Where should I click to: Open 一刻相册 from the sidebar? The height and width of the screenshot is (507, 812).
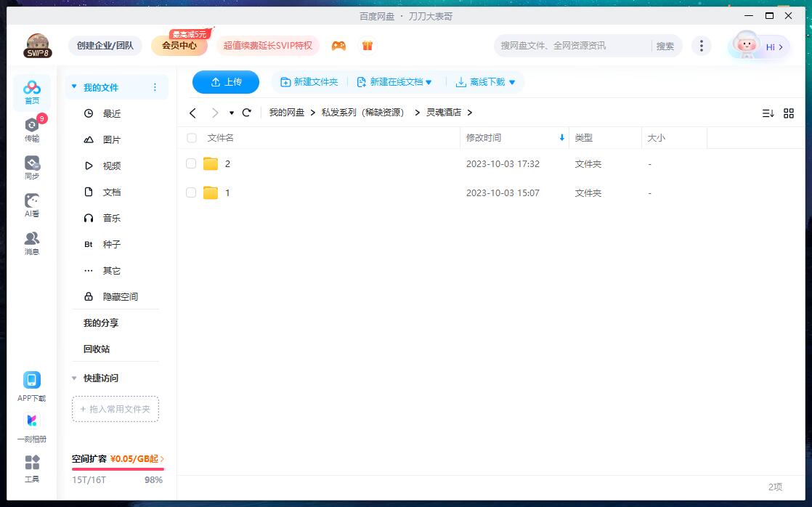point(31,425)
